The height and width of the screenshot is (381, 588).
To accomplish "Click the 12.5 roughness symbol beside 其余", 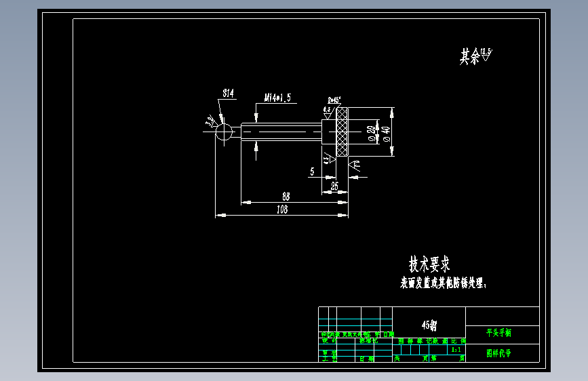I will [x=486, y=54].
